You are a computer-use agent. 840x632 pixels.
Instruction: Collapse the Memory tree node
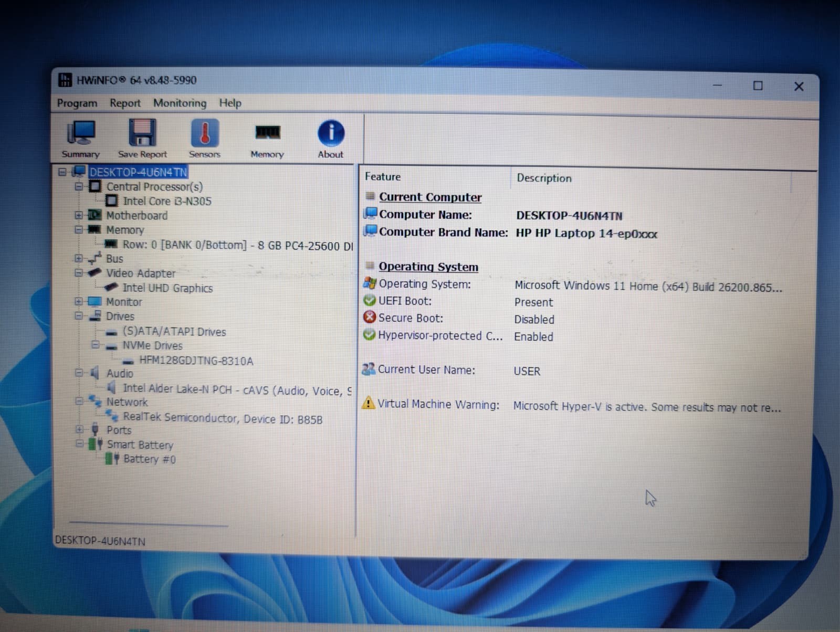[x=79, y=229]
